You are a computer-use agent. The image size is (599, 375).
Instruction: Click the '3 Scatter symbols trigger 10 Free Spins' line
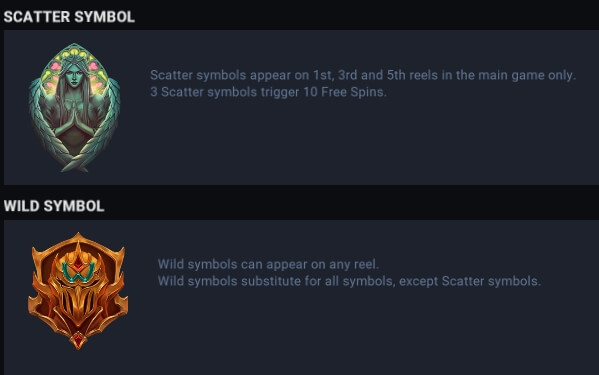click(268, 92)
